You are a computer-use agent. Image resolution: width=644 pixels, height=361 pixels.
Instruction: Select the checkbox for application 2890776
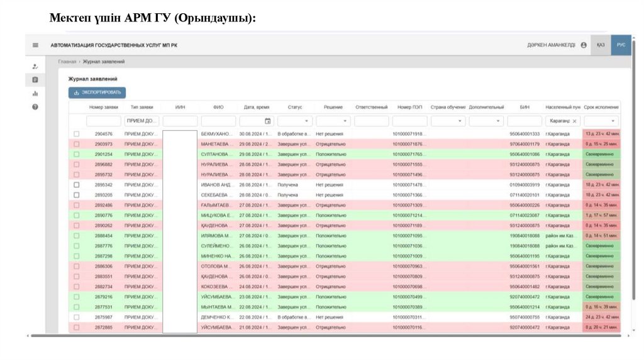[x=76, y=215]
